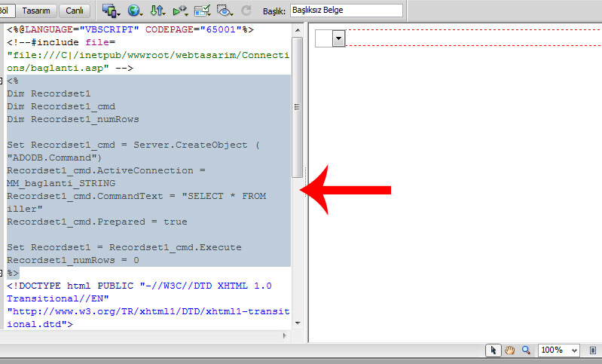The width and height of the screenshot is (602, 364).
Task: Select the pointer Select tool in status bar
Action: pos(494,350)
